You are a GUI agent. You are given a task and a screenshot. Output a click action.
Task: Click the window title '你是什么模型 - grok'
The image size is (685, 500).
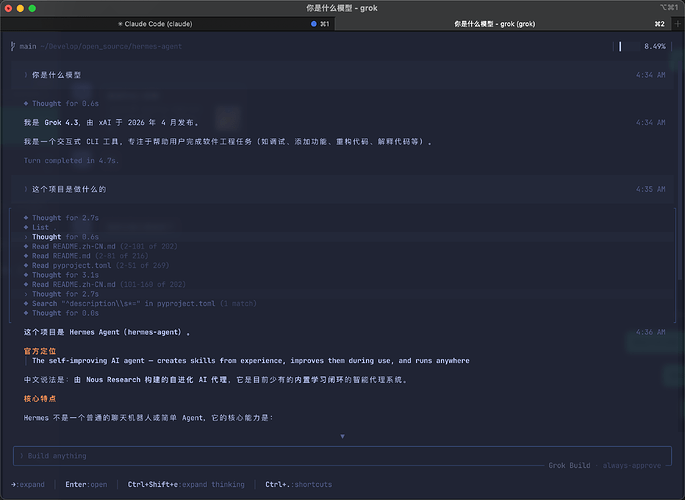coord(342,8)
